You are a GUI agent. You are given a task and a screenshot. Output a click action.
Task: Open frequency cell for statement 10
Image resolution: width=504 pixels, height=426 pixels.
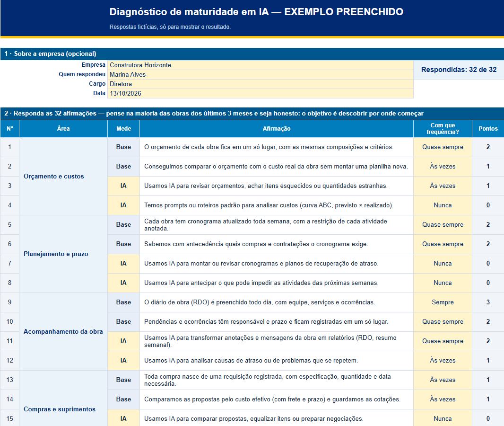[443, 322]
